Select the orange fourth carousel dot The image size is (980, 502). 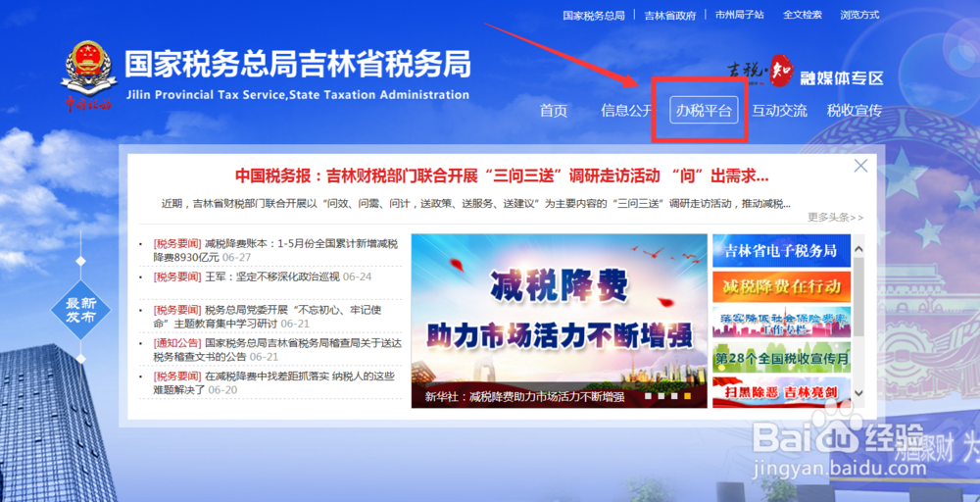coord(688,396)
